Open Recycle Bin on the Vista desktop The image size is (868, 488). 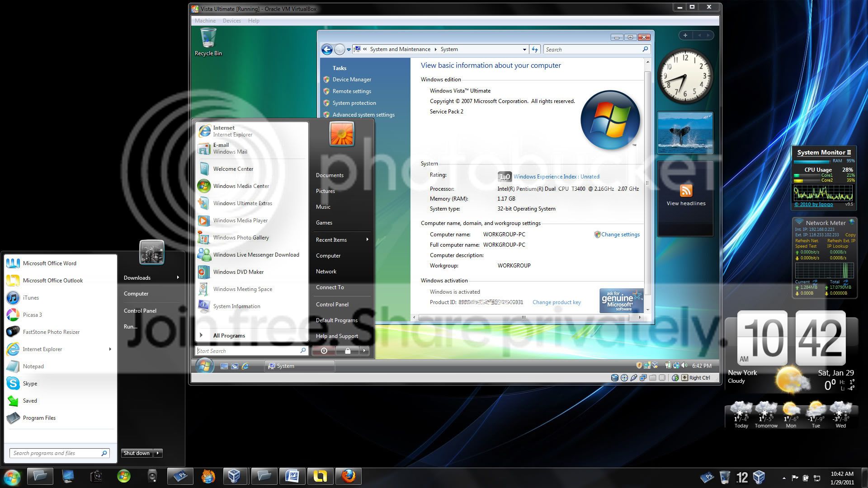(x=208, y=42)
